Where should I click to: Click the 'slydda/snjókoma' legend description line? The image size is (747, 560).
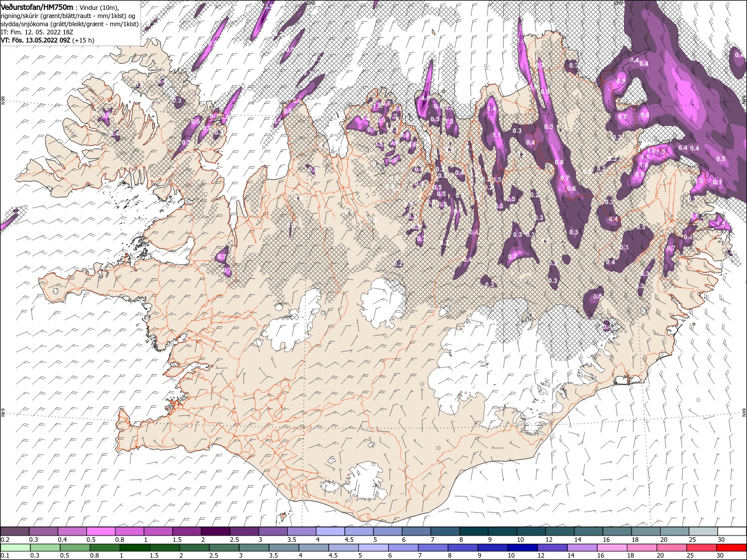click(x=69, y=24)
